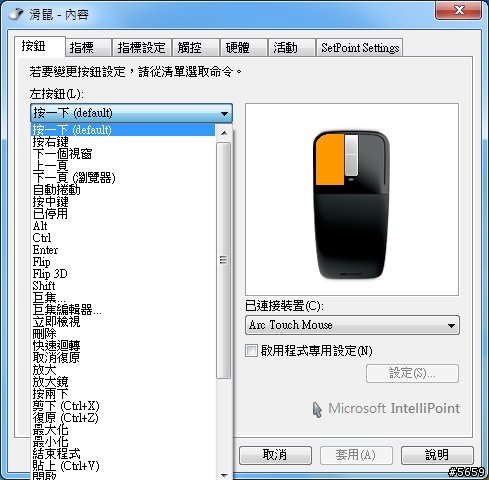The image size is (489, 480).
Task: Switch to the 指標 tab
Action: (x=88, y=48)
